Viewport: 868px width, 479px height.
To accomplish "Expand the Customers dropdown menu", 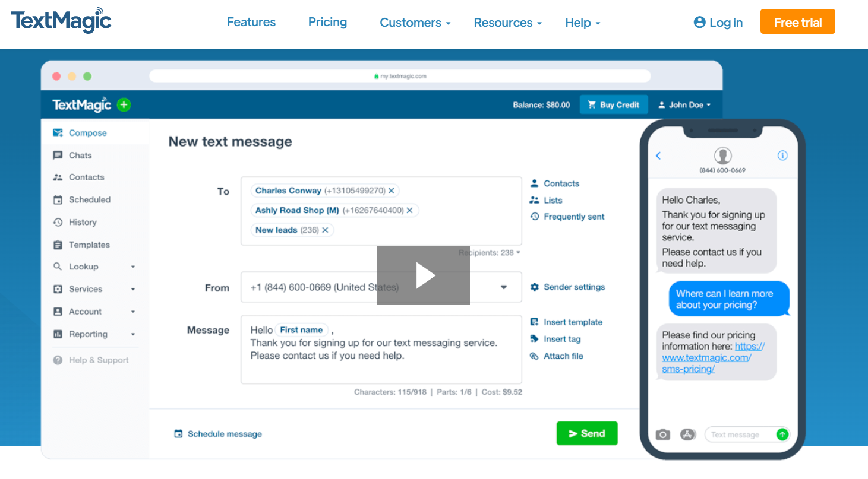I will click(415, 23).
